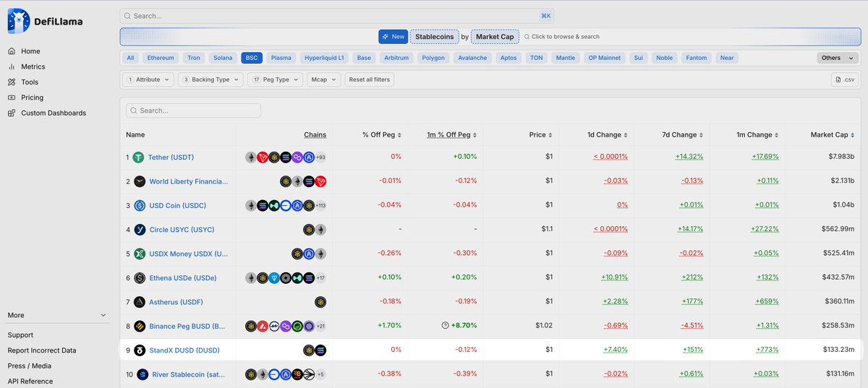The height and width of the screenshot is (388, 868).
Task: Click question mark icon beside +8.70%
Action: [x=446, y=326]
